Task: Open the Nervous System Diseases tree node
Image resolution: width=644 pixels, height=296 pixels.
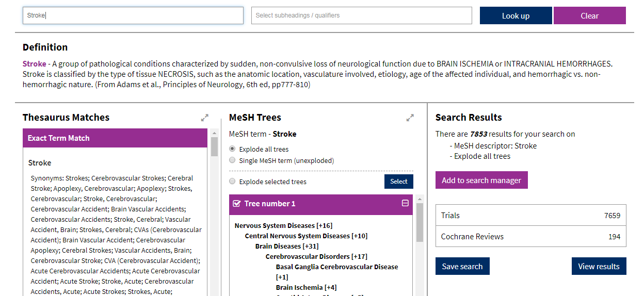Action: click(274, 225)
